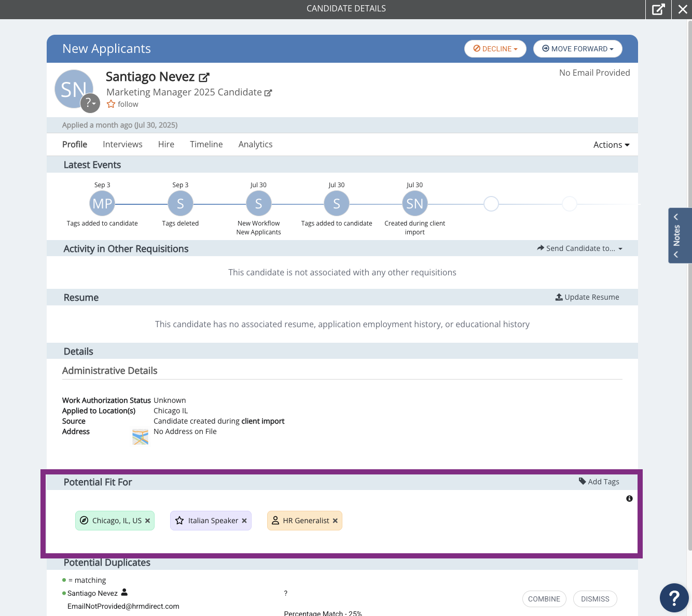Open the address map icon

click(x=140, y=437)
